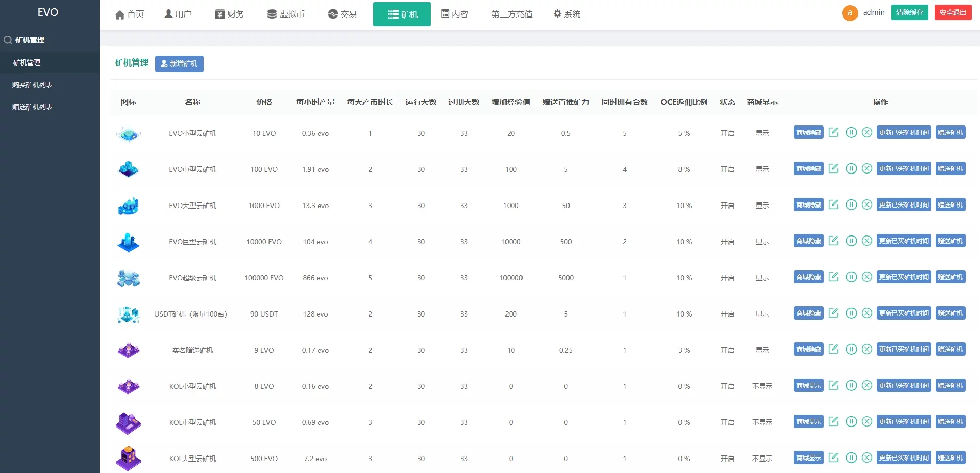This screenshot has height=473, width=980.
Task: Click 更新已买矿机时间 for EVO超级云矿机
Action: point(903,277)
